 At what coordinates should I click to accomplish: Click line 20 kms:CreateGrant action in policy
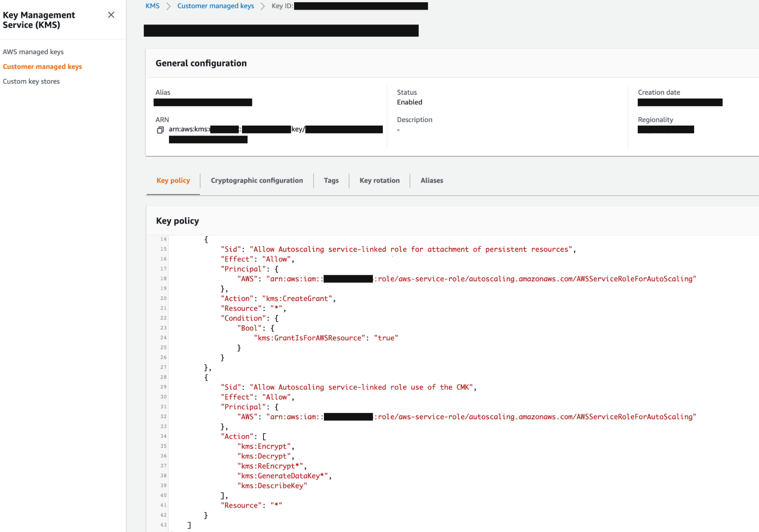point(297,299)
